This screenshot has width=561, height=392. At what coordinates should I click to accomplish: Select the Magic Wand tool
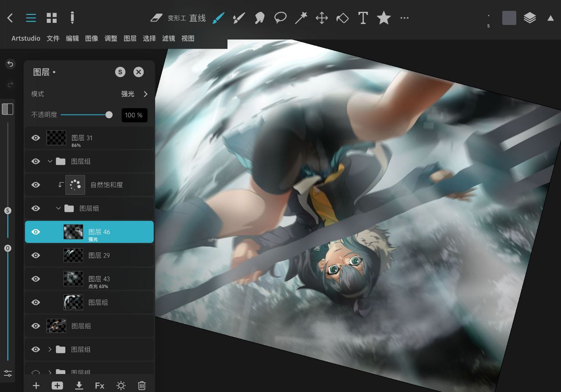point(301,18)
